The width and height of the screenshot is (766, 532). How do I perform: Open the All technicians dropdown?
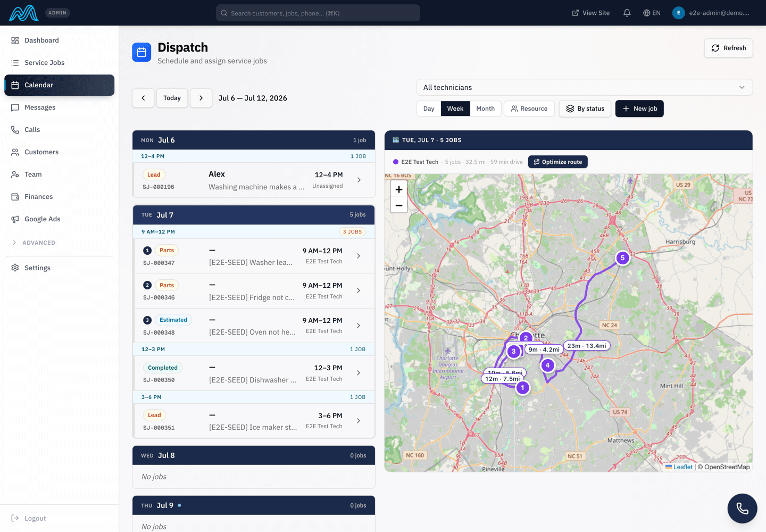pyautogui.click(x=585, y=87)
